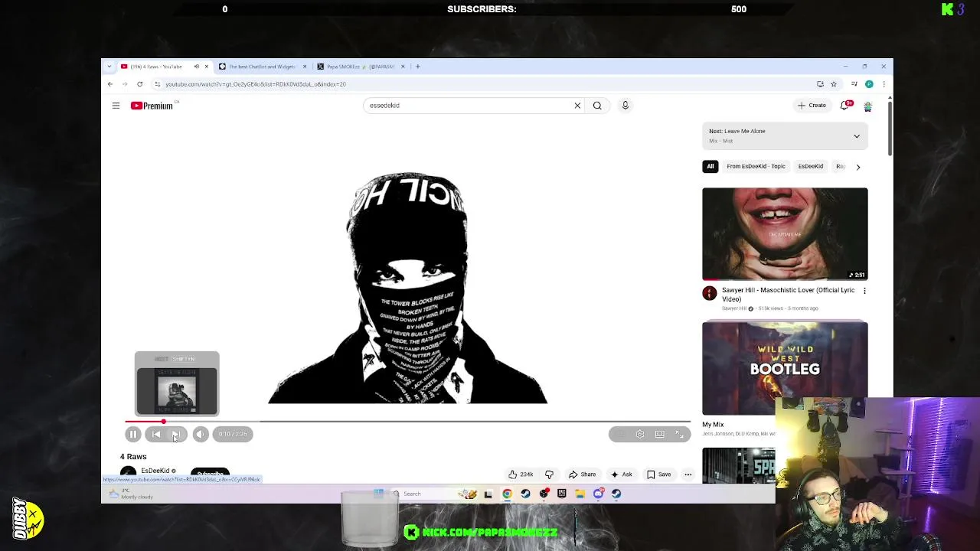
Task: Open the Sawyer Hill channel avatar
Action: [710, 293]
